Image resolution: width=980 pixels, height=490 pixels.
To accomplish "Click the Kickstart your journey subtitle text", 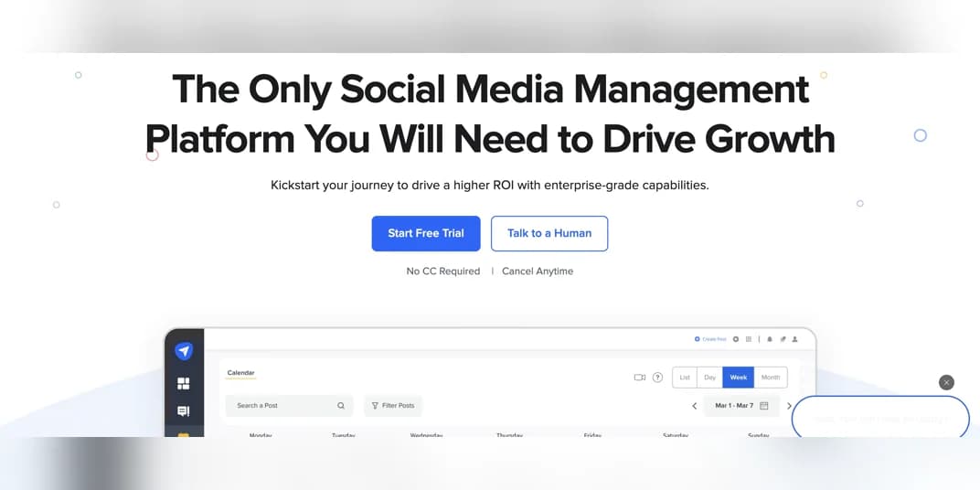I will coord(490,186).
